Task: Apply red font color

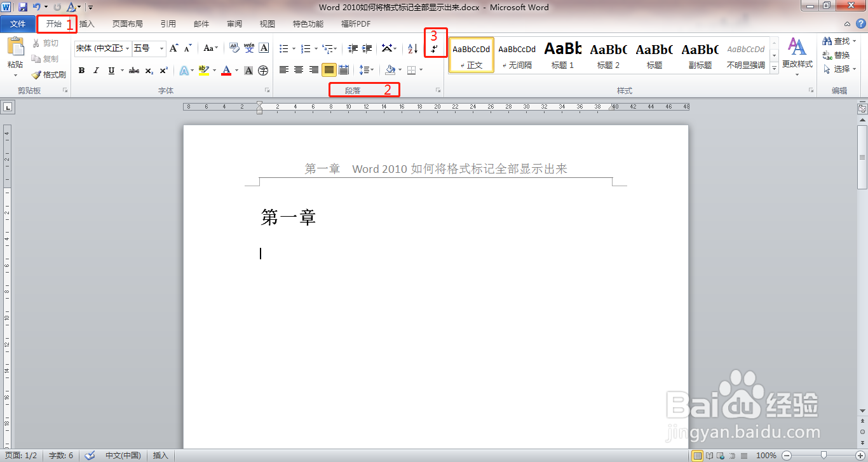Action: [x=226, y=71]
